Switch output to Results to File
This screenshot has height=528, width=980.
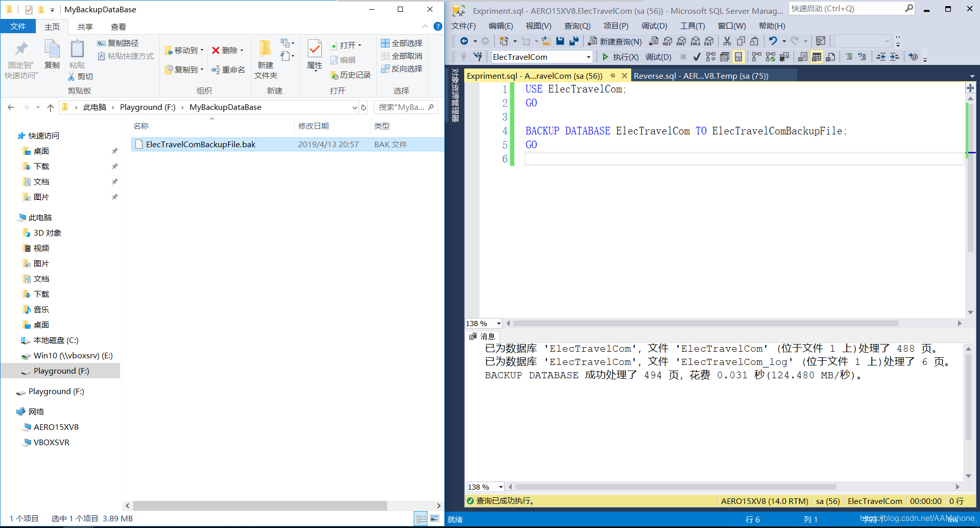[x=830, y=57]
